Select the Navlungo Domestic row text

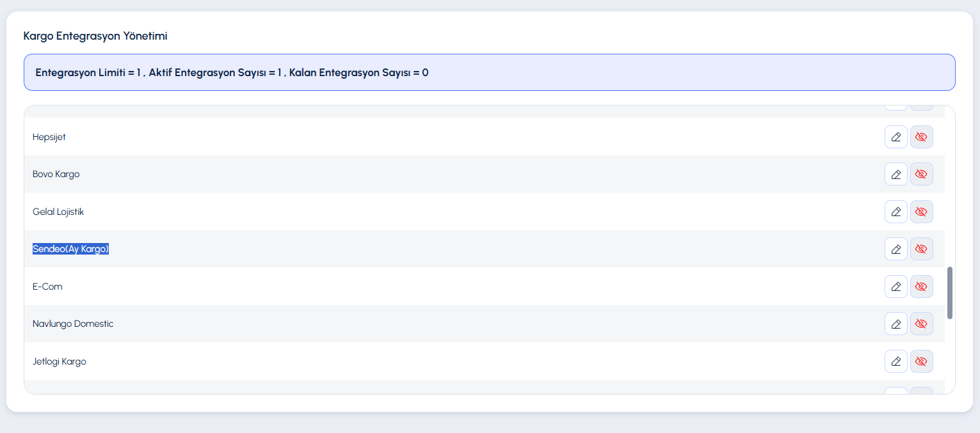pyautogui.click(x=73, y=324)
